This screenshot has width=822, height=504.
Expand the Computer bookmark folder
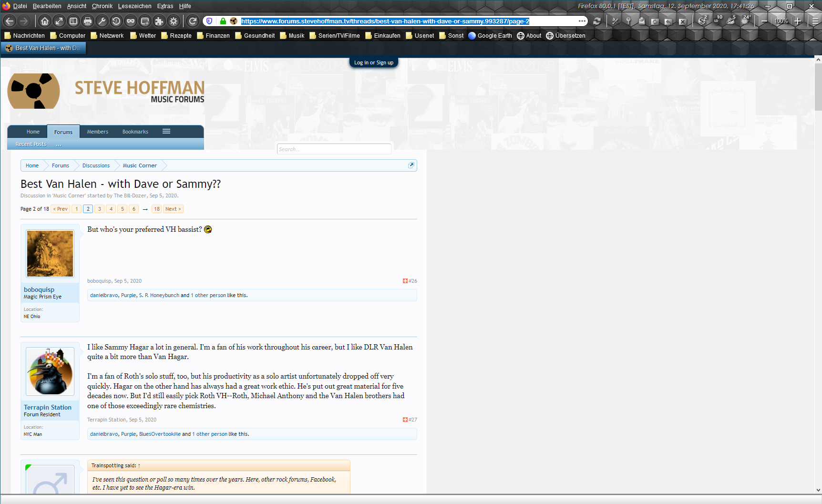(x=68, y=36)
